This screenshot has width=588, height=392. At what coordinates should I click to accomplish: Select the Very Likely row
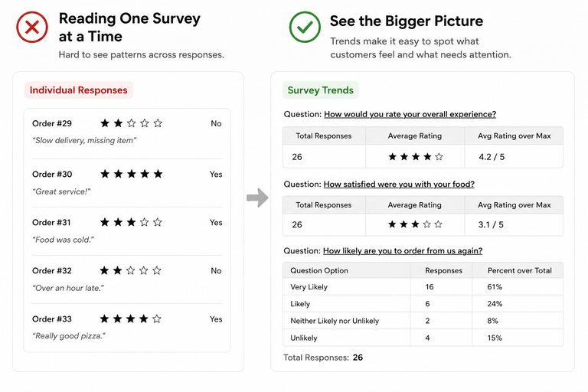click(423, 287)
